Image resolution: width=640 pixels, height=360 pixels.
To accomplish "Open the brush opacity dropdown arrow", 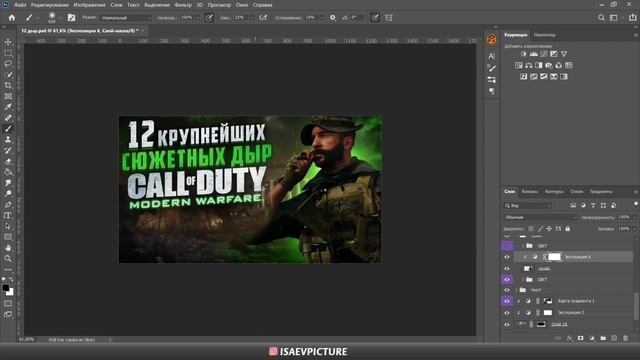I will 198,18.
